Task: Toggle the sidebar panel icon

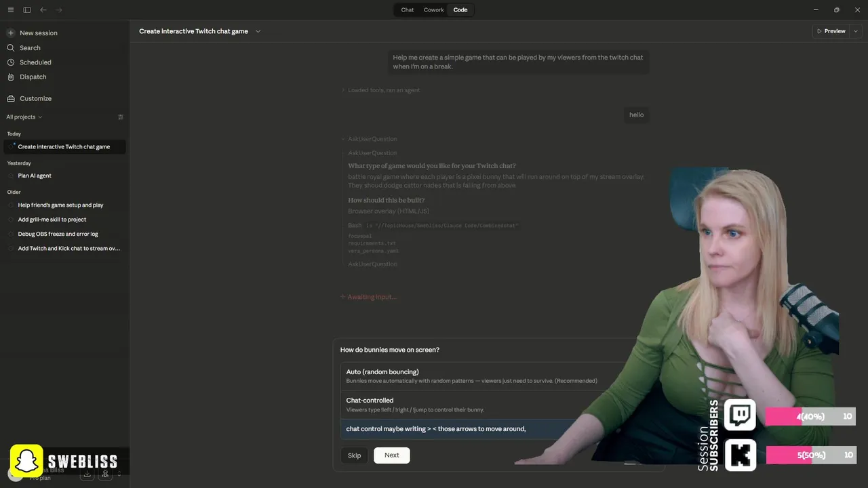Action: [27, 10]
